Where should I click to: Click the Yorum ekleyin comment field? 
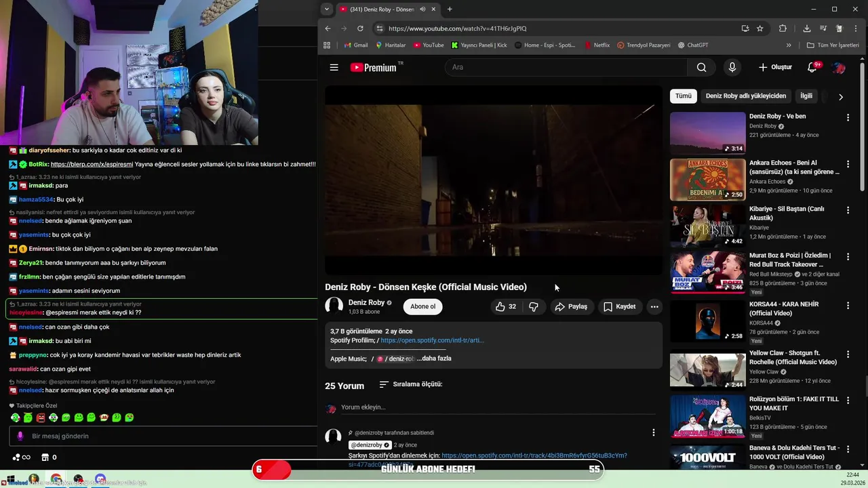pos(498,407)
